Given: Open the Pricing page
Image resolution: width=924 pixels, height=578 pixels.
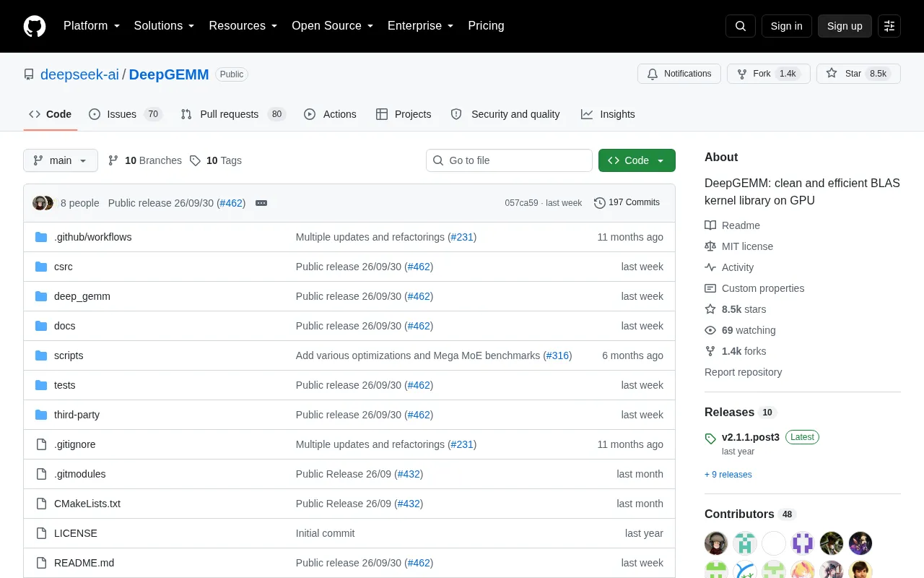Looking at the screenshot, I should [x=486, y=26].
